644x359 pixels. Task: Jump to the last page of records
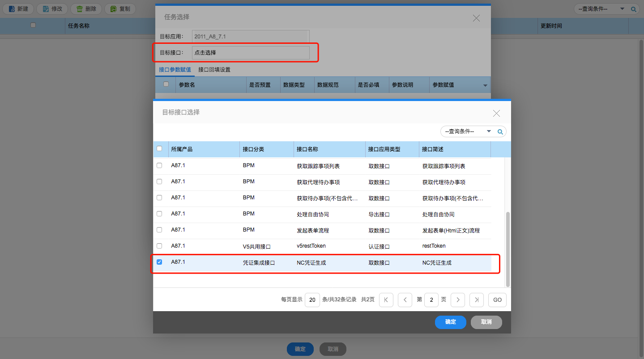[476, 300]
